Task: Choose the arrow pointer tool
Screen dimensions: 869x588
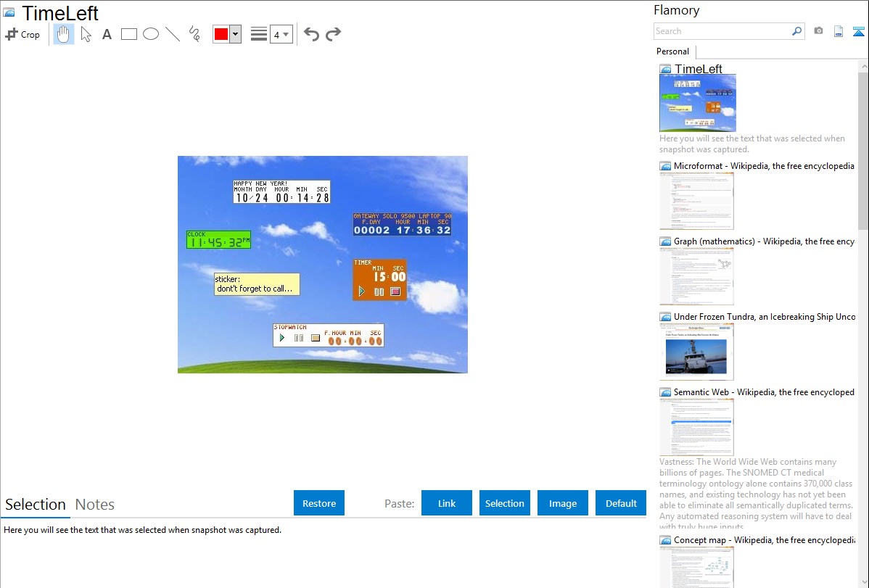Action: click(86, 34)
